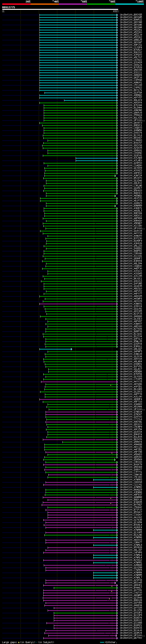Open hit UniRef100_B9HP22
The height and width of the screenshot is (644, 146).
pyautogui.click(x=131, y=20)
